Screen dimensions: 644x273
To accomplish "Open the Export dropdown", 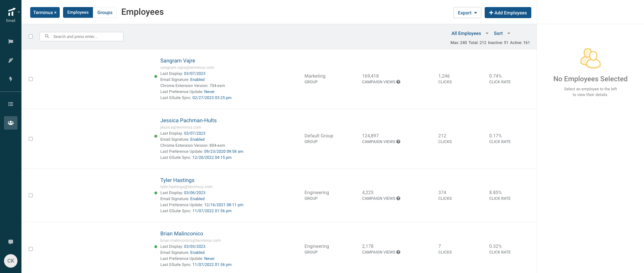I will (x=467, y=13).
